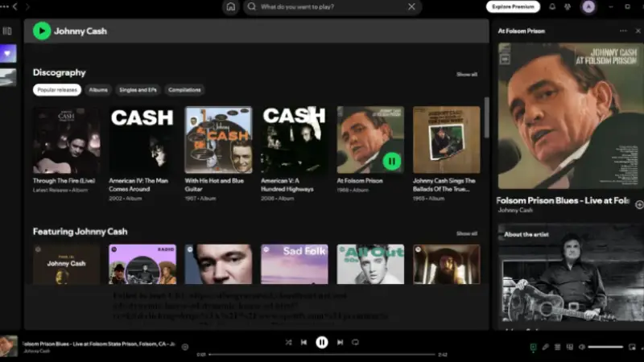Seek within the track progress bar
The image size is (644, 362).
pos(321,355)
